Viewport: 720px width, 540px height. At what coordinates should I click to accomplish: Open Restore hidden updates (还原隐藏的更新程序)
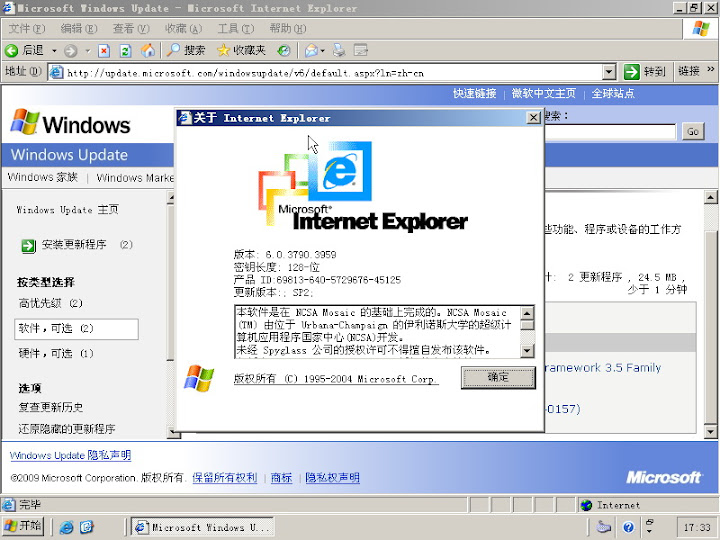(x=67, y=429)
